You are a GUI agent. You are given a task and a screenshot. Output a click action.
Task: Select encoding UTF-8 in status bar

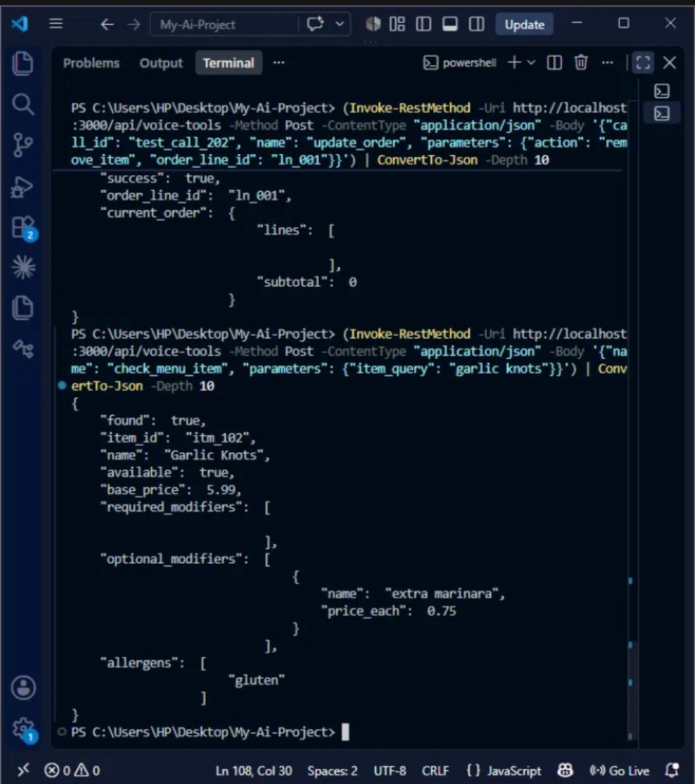tap(390, 770)
